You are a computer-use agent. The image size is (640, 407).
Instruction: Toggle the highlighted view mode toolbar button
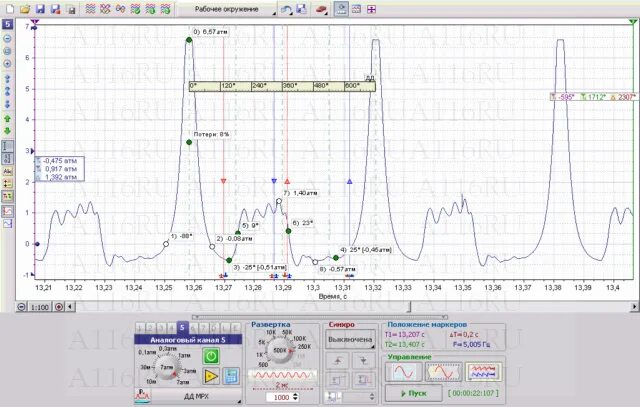pyautogui.click(x=341, y=9)
